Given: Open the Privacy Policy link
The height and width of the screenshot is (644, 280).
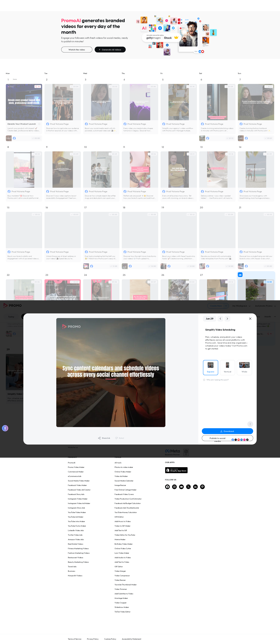Looking at the screenshot, I should [93, 639].
